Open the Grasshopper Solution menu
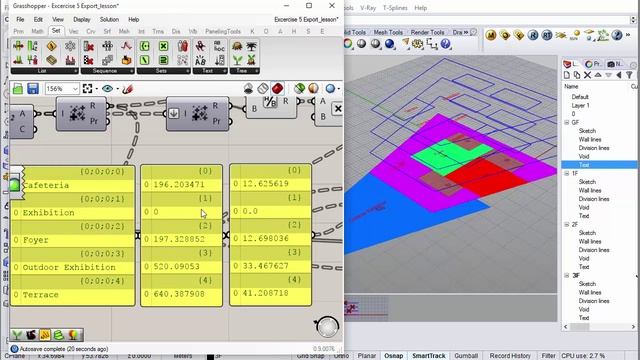Image resolution: width=640 pixels, height=360 pixels. (109, 19)
